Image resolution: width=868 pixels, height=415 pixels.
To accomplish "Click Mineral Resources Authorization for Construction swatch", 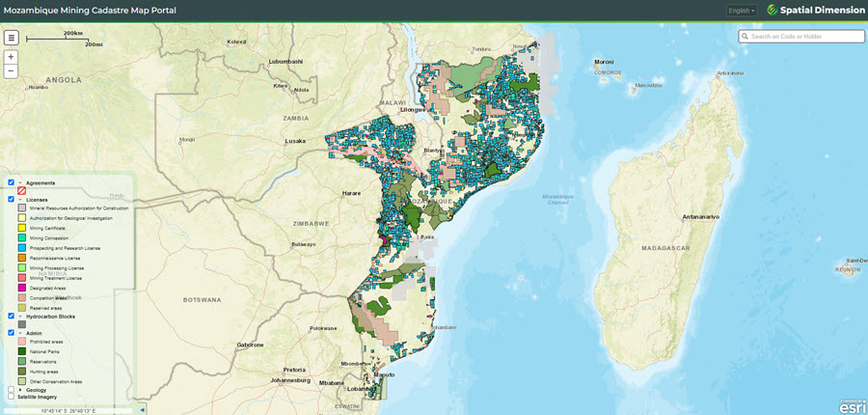I will (21, 207).
